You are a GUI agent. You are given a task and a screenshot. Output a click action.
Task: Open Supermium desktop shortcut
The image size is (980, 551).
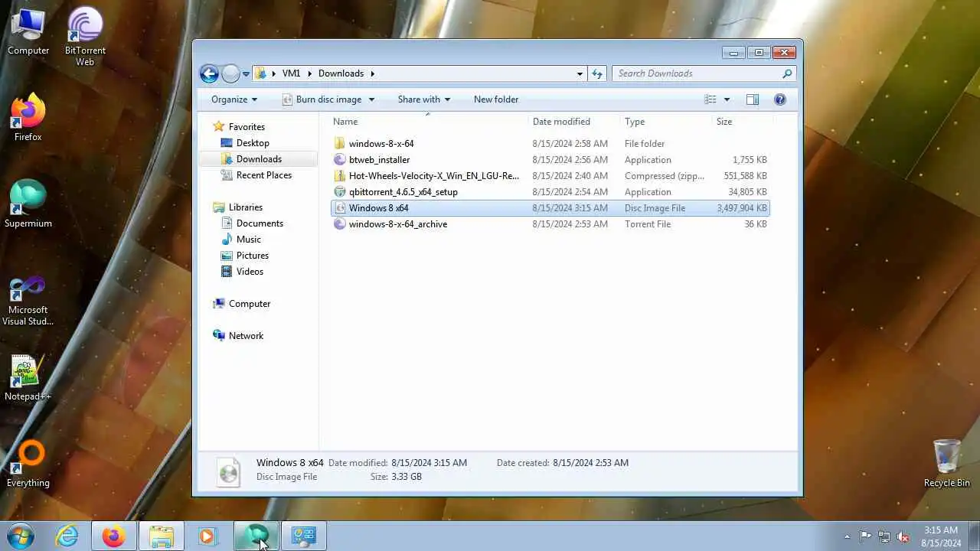coord(28,204)
